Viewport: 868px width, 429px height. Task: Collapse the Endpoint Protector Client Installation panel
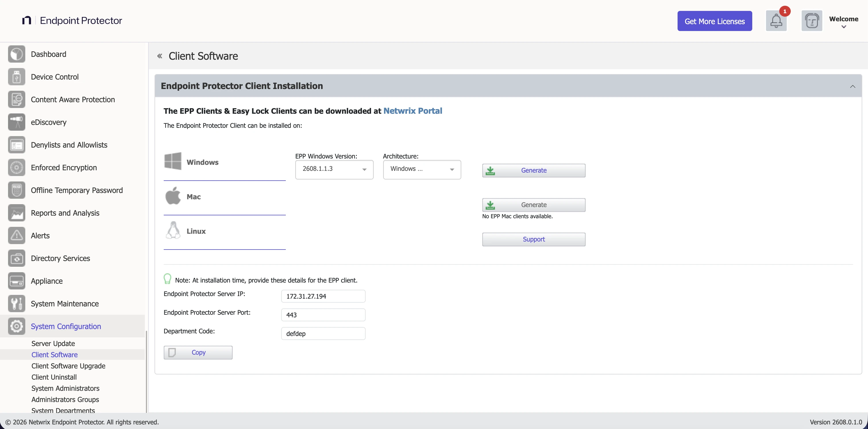pyautogui.click(x=852, y=86)
